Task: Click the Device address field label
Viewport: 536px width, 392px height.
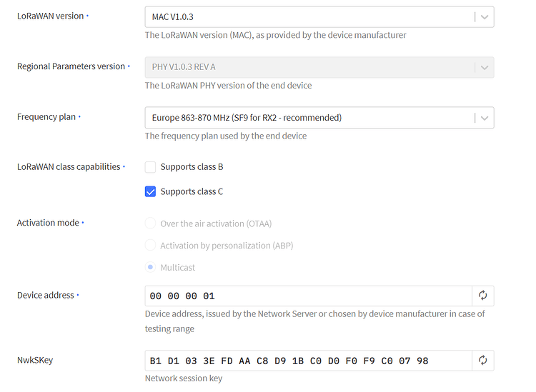Action: 46,295
